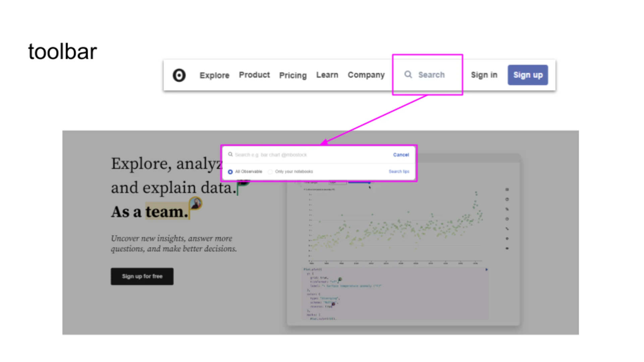The width and height of the screenshot is (644, 362).
Task: Click the top icon in notebook sidebar
Action: (x=507, y=190)
